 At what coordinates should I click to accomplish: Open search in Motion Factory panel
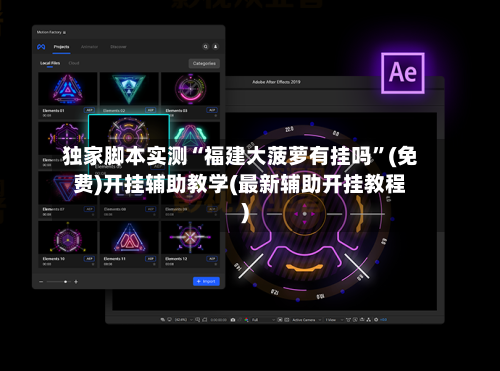206,47
